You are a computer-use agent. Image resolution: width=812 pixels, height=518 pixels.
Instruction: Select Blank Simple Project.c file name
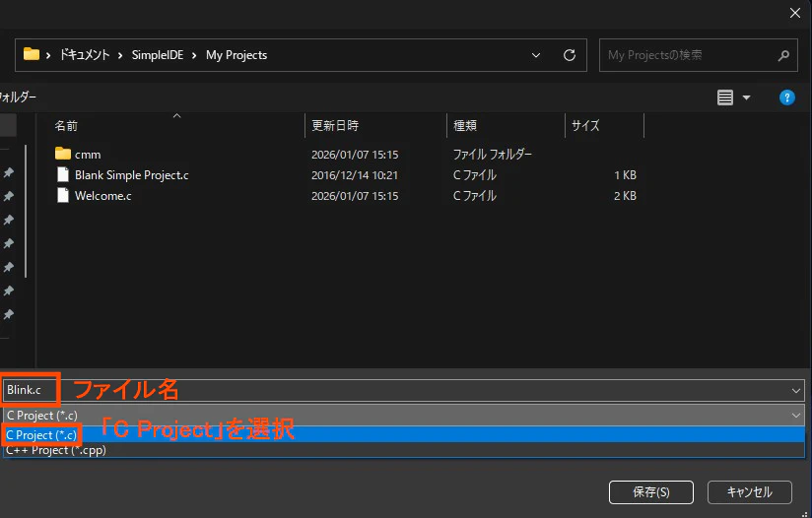pyautogui.click(x=131, y=175)
